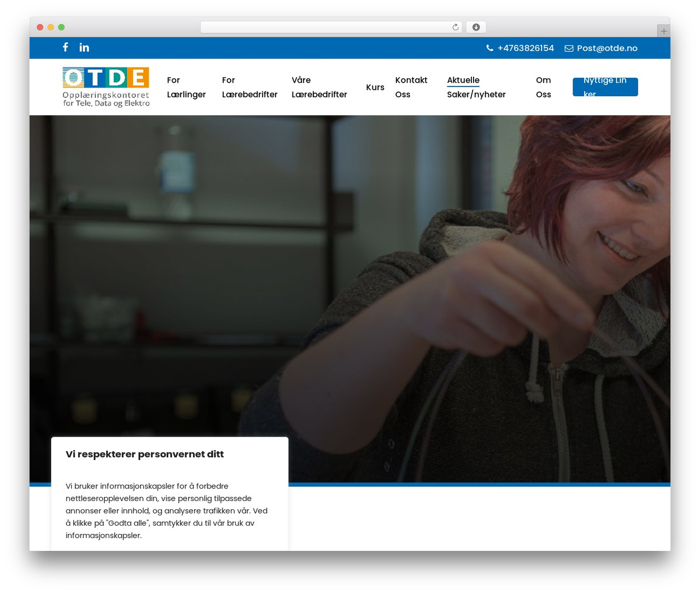Viewport: 700px width, 593px height.
Task: Minimize the window with the yellow button
Action: [50, 27]
